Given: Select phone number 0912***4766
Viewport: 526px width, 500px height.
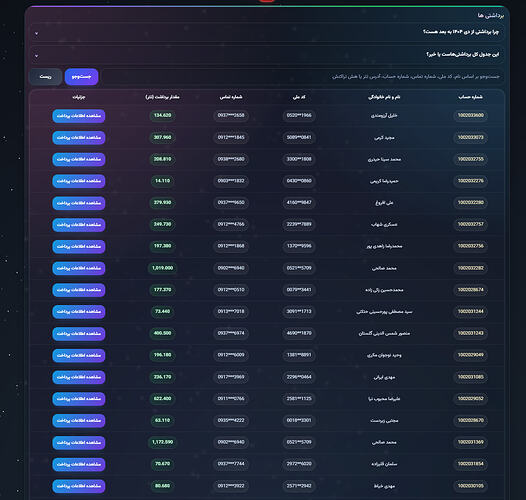Looking at the screenshot, I should [231, 224].
